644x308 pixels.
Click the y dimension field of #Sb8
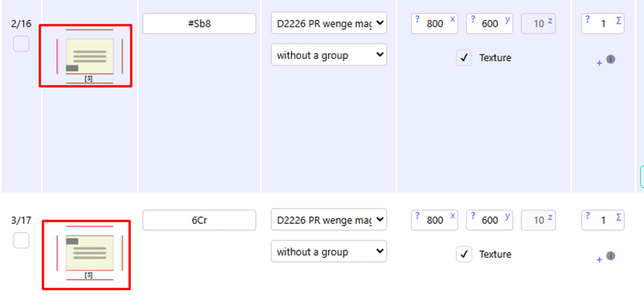point(490,24)
